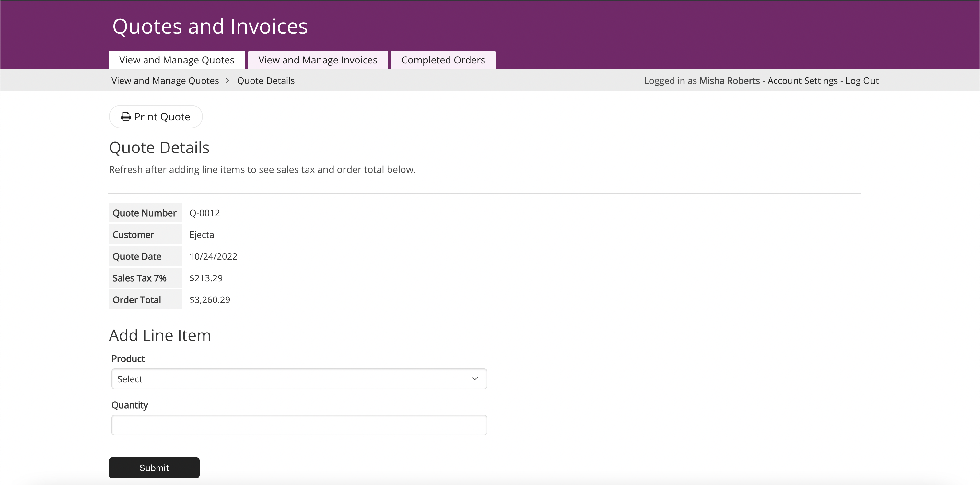Click the customer name Ejecta
980x485 pixels.
coord(202,234)
